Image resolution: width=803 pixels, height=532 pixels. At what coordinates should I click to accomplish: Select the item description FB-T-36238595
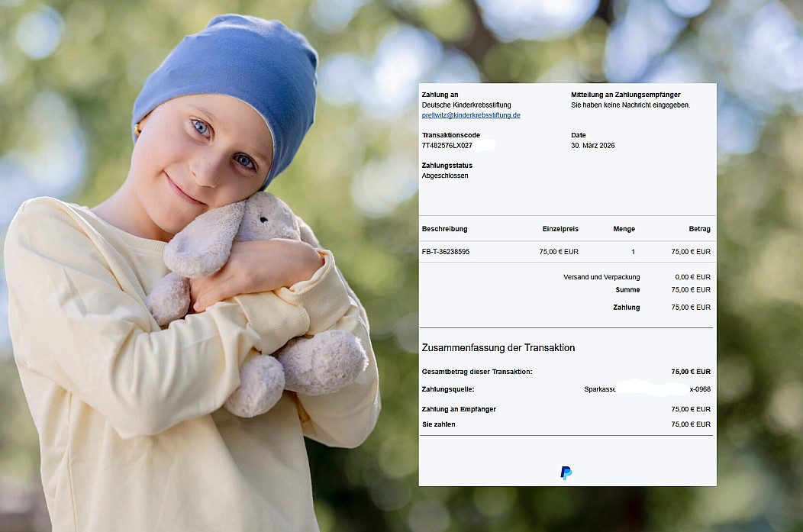click(446, 251)
